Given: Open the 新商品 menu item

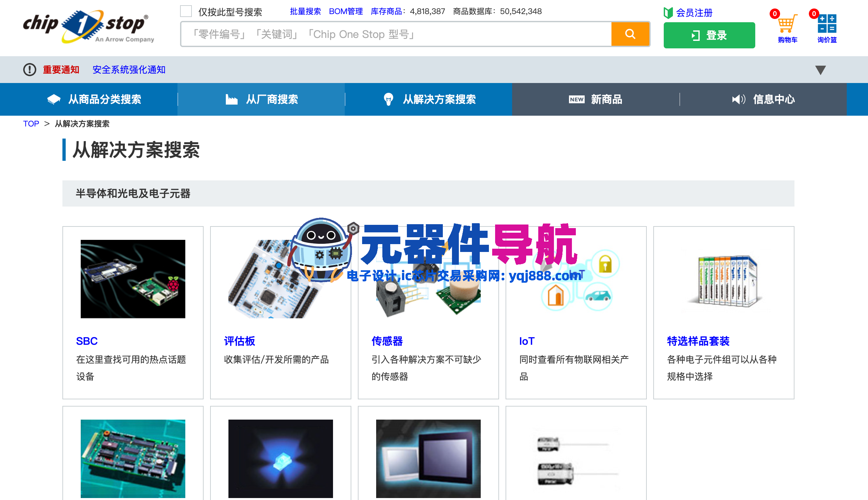Looking at the screenshot, I should [606, 99].
